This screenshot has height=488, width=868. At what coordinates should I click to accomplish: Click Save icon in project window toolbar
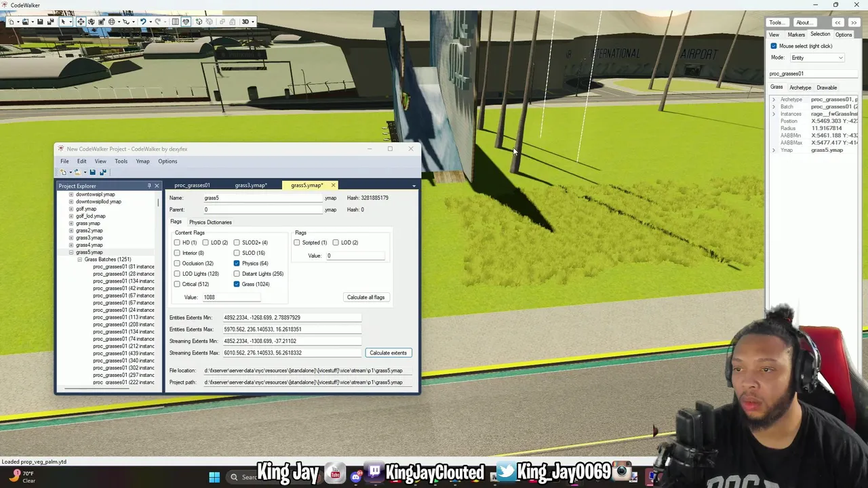(x=93, y=172)
